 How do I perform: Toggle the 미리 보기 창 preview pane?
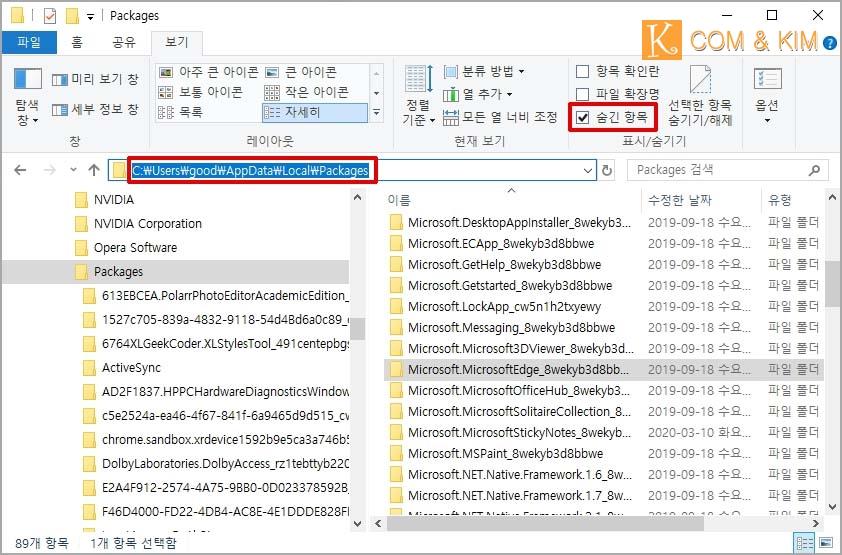(x=95, y=79)
